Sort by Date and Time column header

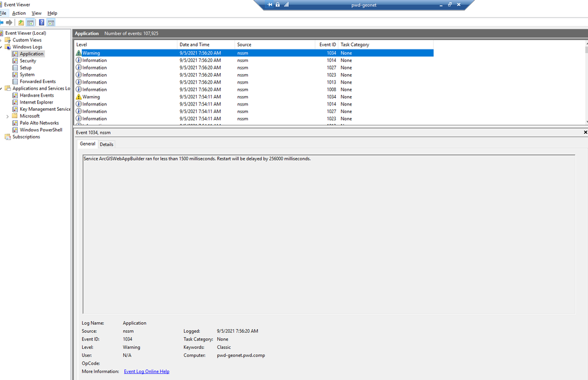tap(206, 45)
